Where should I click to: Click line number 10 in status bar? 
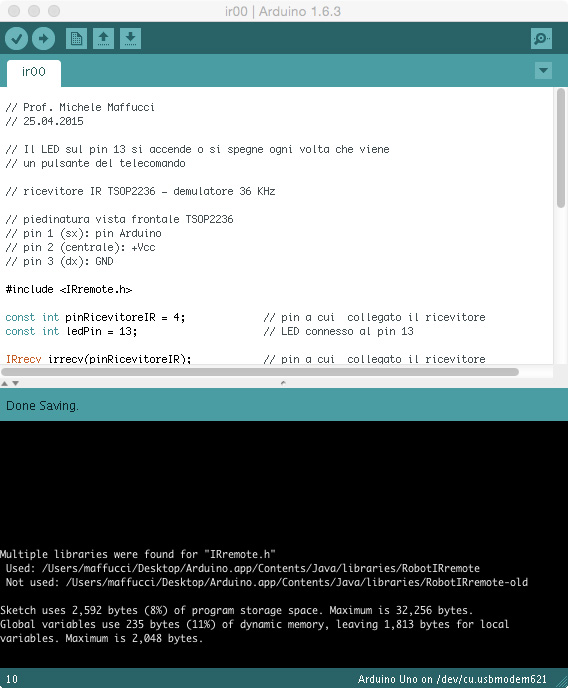[12, 679]
